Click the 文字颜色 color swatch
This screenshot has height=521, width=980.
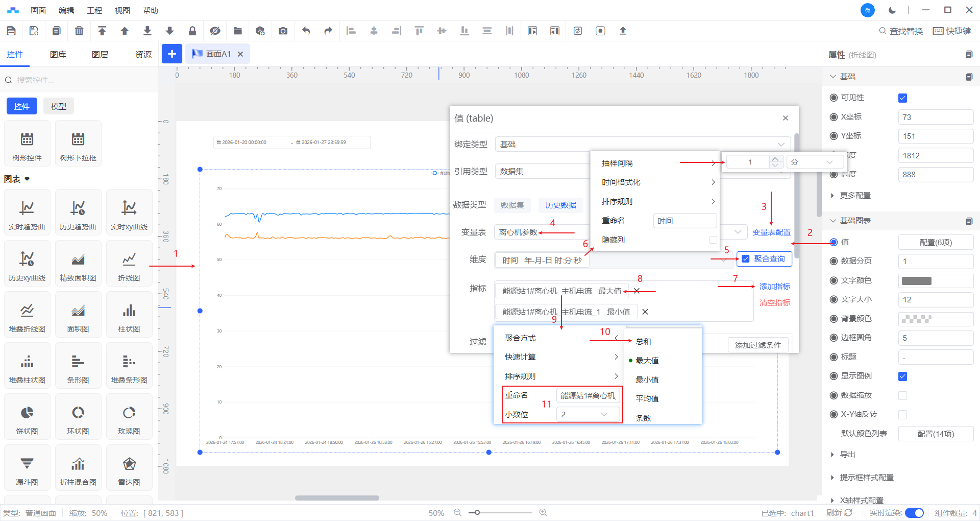[916, 280]
